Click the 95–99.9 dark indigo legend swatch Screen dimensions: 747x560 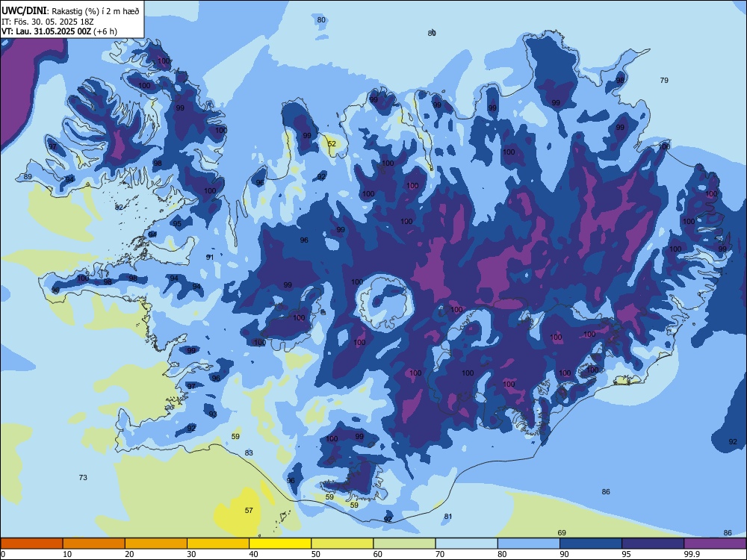653,544
